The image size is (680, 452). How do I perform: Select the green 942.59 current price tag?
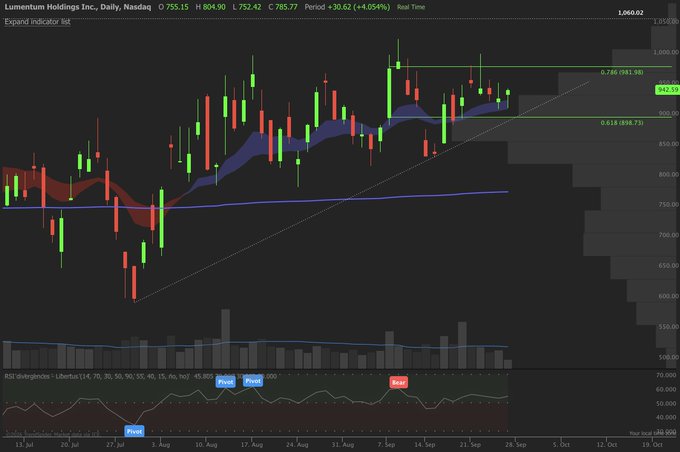[667, 90]
